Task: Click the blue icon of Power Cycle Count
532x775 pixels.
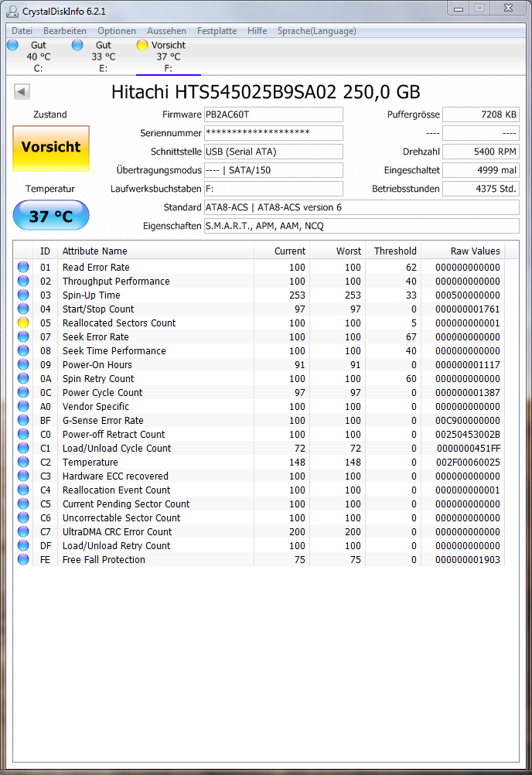Action: [x=23, y=392]
